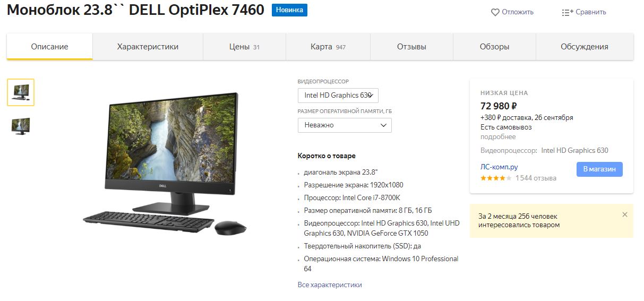Click the В магазин button
The image size is (644, 301).
[599, 169]
